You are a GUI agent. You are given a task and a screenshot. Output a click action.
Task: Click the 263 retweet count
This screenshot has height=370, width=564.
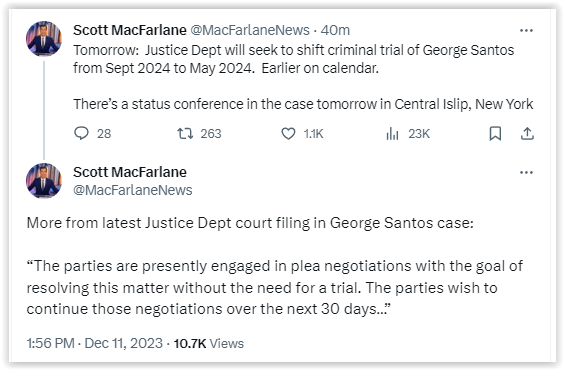(x=211, y=134)
